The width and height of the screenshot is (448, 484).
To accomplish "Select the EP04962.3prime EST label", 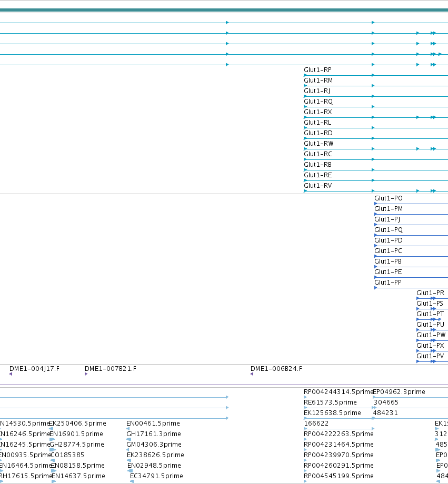I will 399,392.
